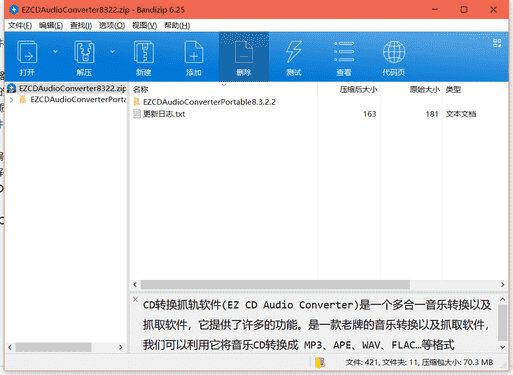This screenshot has height=375, width=513.
Task: Click the comment pane vertical scrollbar thumb
Action: coord(503,322)
